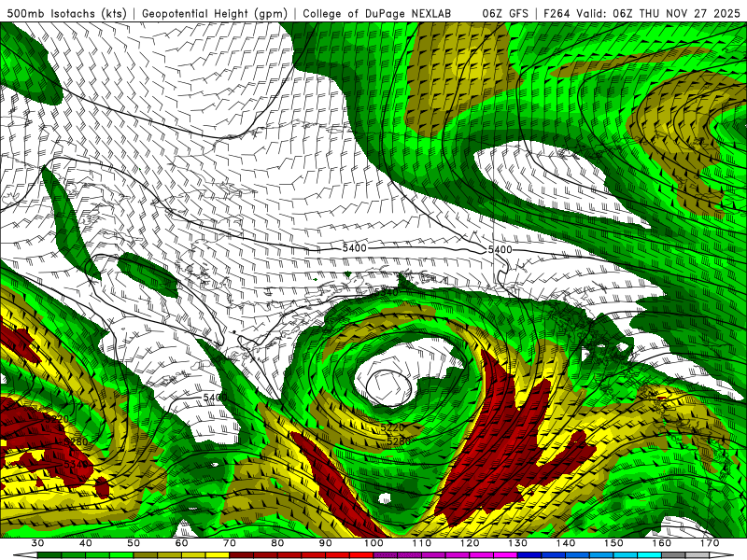This screenshot has height=560, width=747.
Task: Click the bright yellow swatch ending at 70 kts
Action: pyautogui.click(x=218, y=555)
